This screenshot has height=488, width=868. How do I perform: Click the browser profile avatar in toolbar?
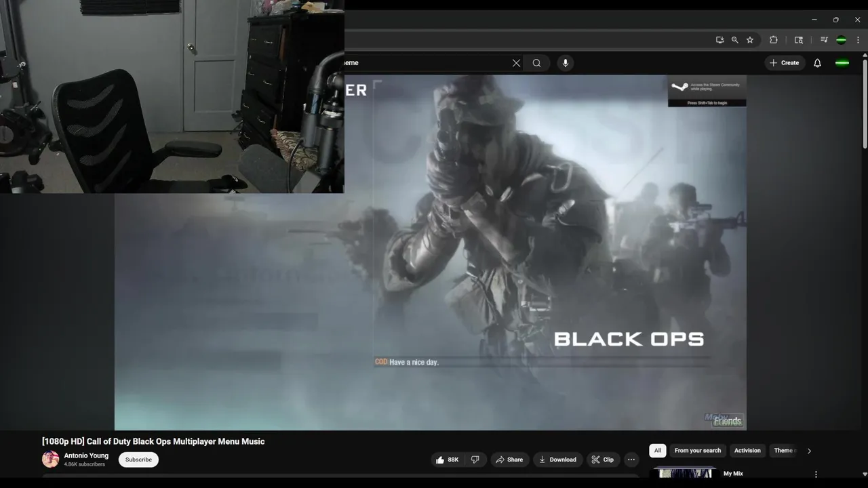(842, 40)
